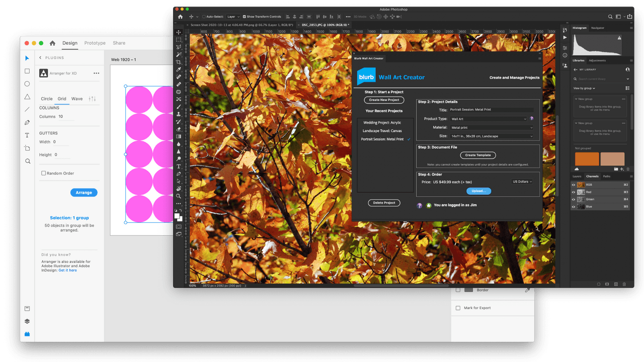Switch to Prototype tab in XD
The height and width of the screenshot is (362, 644).
coord(95,43)
